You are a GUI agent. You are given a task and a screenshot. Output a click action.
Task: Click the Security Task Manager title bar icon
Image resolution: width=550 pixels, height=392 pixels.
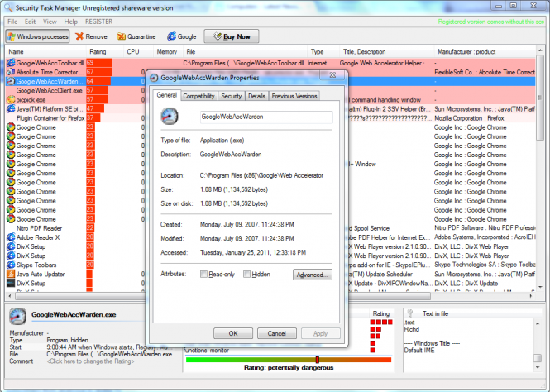[8, 7]
